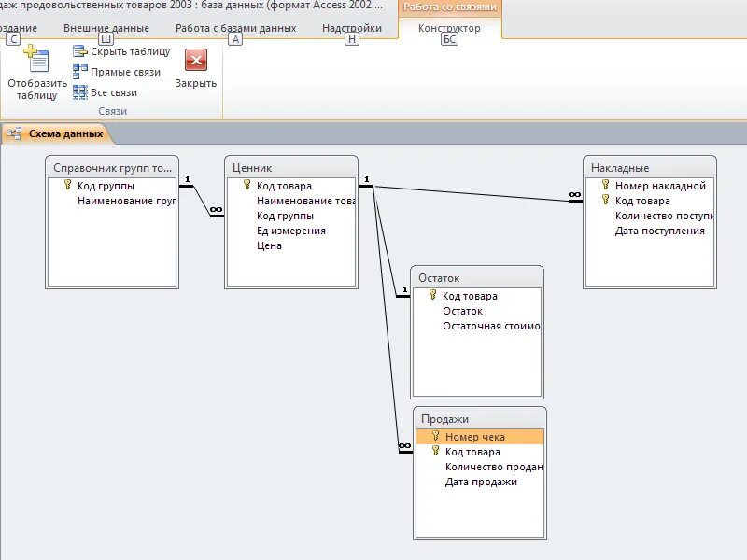747x560 pixels.
Task: Click the Отобразить таблицу button label
Action: (37, 89)
